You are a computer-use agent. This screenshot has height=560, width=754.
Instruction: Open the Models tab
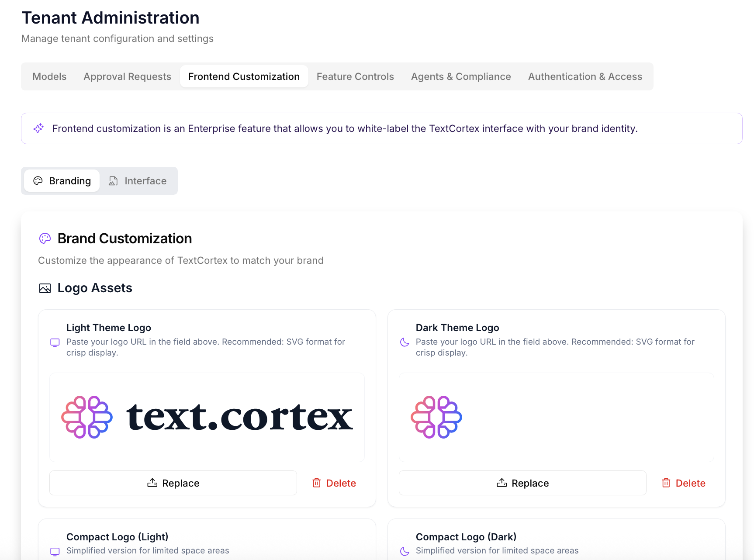pos(49,76)
